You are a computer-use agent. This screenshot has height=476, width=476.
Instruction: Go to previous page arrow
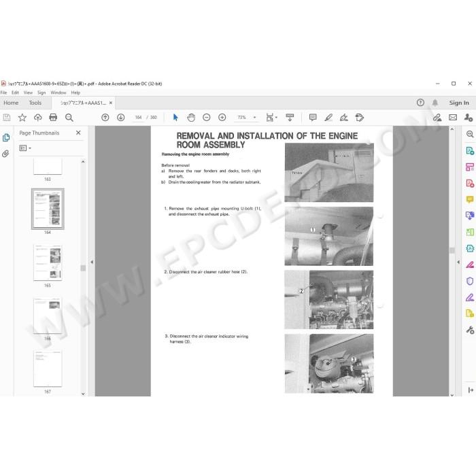click(x=105, y=118)
